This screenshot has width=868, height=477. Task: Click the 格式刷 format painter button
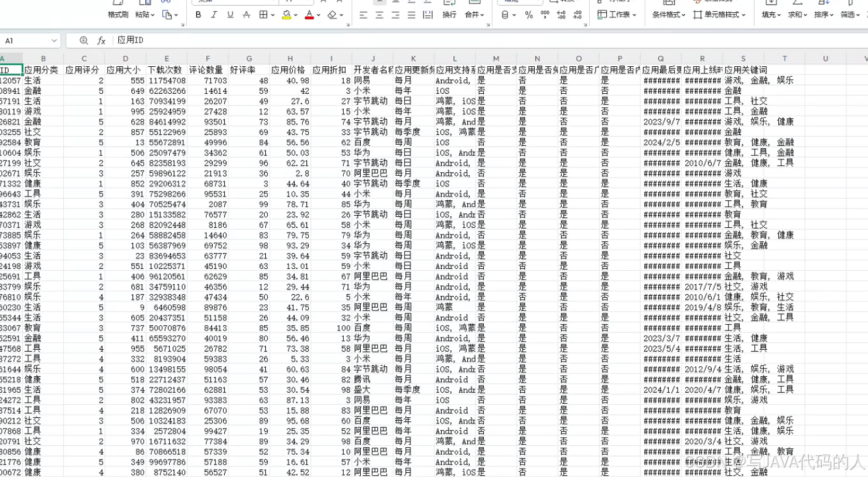118,15
